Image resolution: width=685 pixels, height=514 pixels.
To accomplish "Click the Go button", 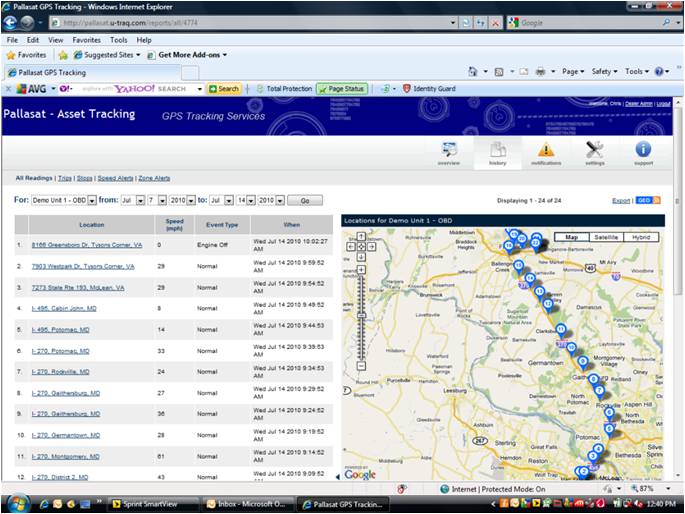I will click(x=305, y=200).
